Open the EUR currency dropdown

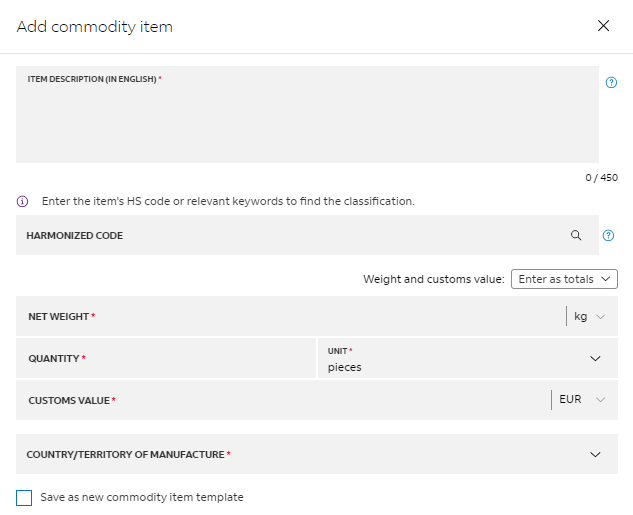[582, 400]
